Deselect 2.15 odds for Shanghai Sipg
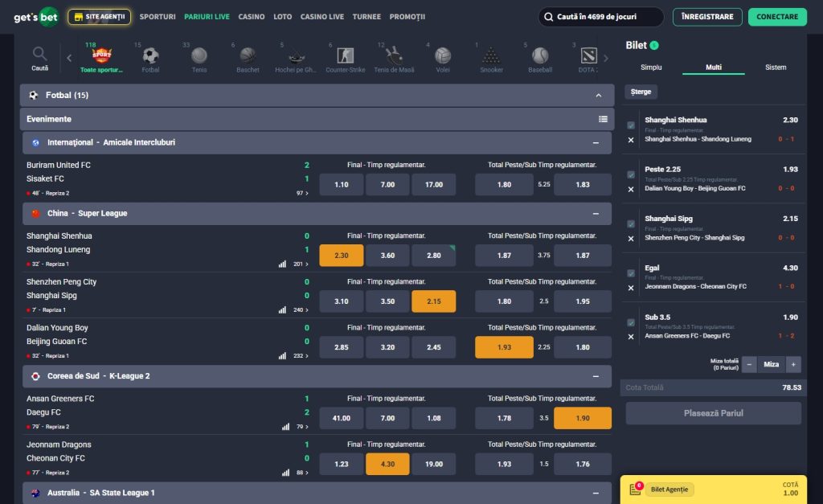The width and height of the screenshot is (823, 504). pos(433,301)
